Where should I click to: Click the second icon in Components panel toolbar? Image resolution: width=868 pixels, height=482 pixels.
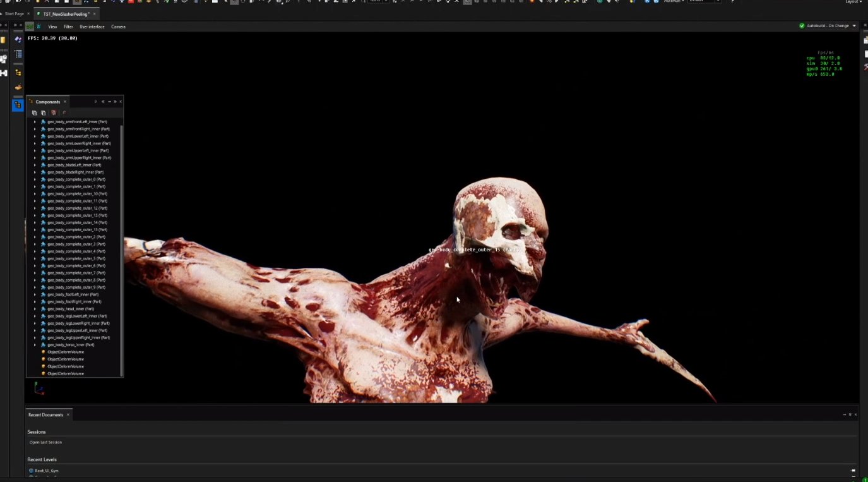[x=44, y=112]
